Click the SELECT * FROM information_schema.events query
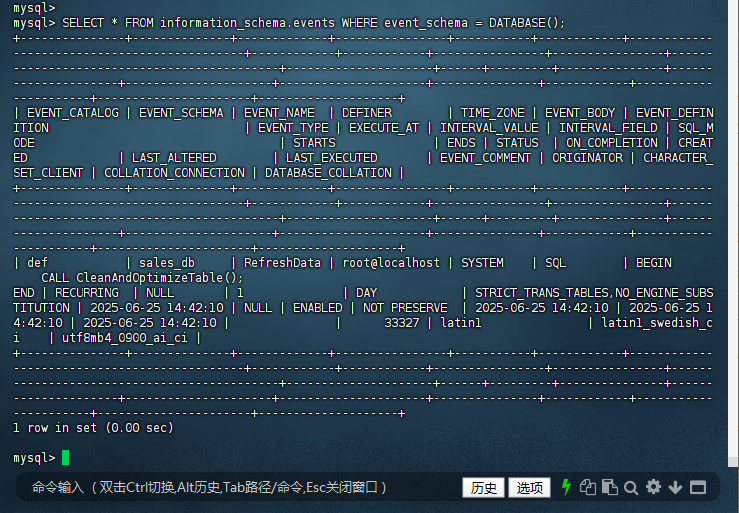The image size is (739, 513). tap(313, 23)
